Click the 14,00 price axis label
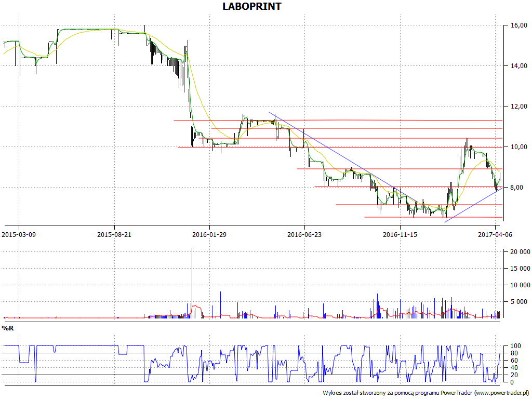Screen dimensions: 532x399 click(x=520, y=66)
